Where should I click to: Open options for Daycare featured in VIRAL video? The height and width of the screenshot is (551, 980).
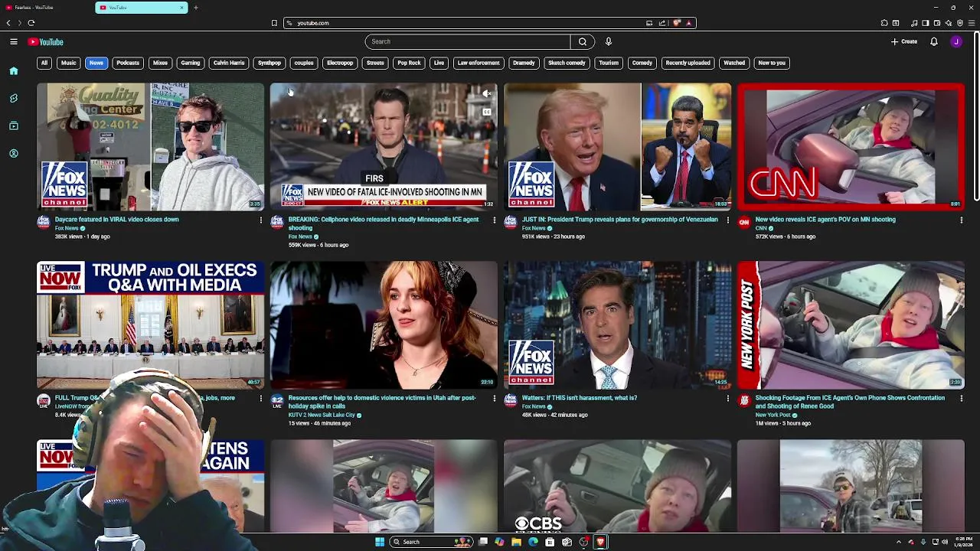point(260,220)
